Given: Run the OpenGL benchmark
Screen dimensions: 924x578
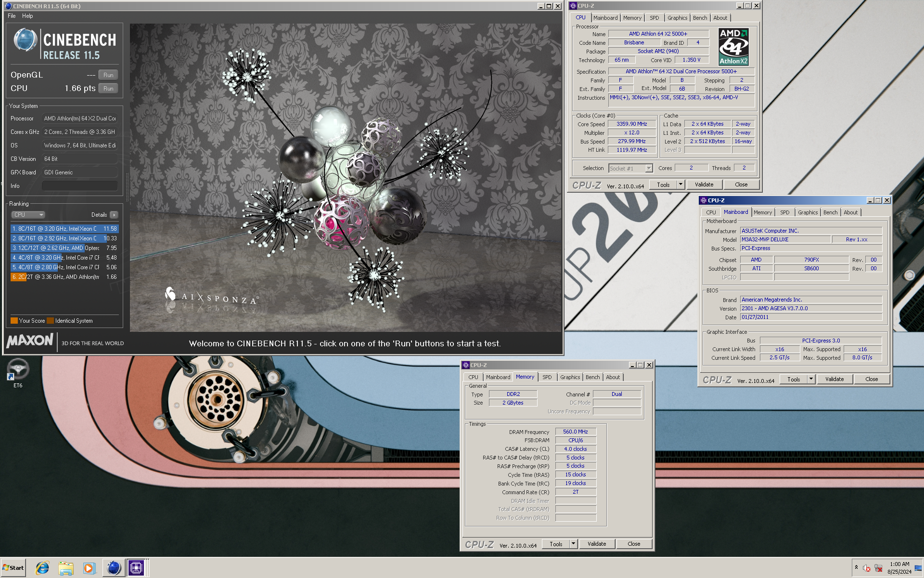Looking at the screenshot, I should coord(108,75).
